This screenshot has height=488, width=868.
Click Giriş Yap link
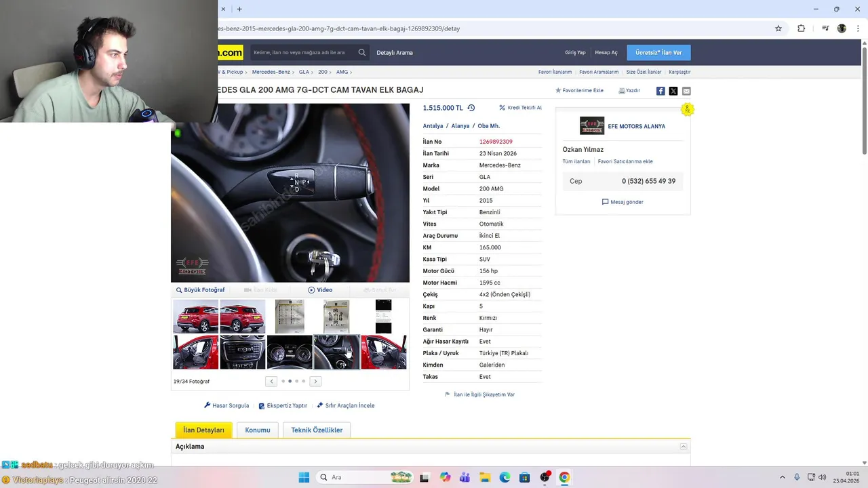575,52
